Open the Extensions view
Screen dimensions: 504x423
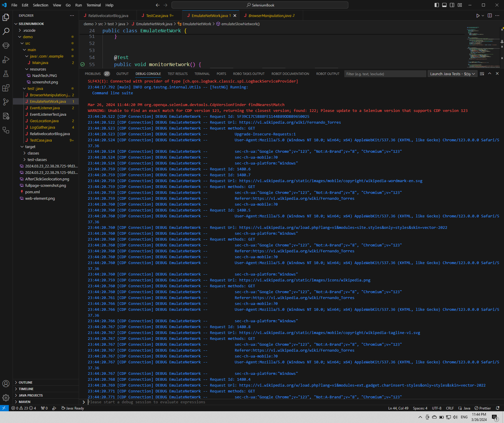tap(6, 88)
